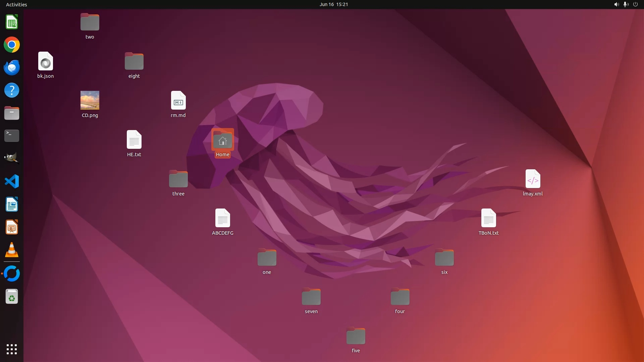
Task: Select the CD.png image thumbnail
Action: [90, 100]
